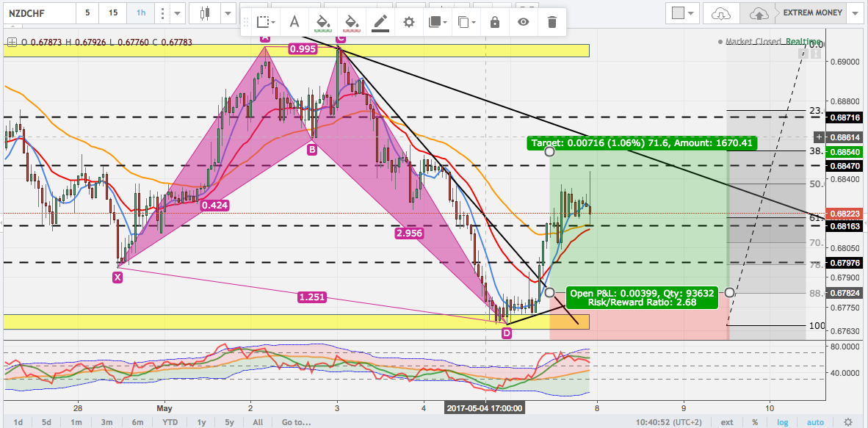Switch to the 6m date range
Viewport: 868px width, 428px height.
tap(137, 422)
